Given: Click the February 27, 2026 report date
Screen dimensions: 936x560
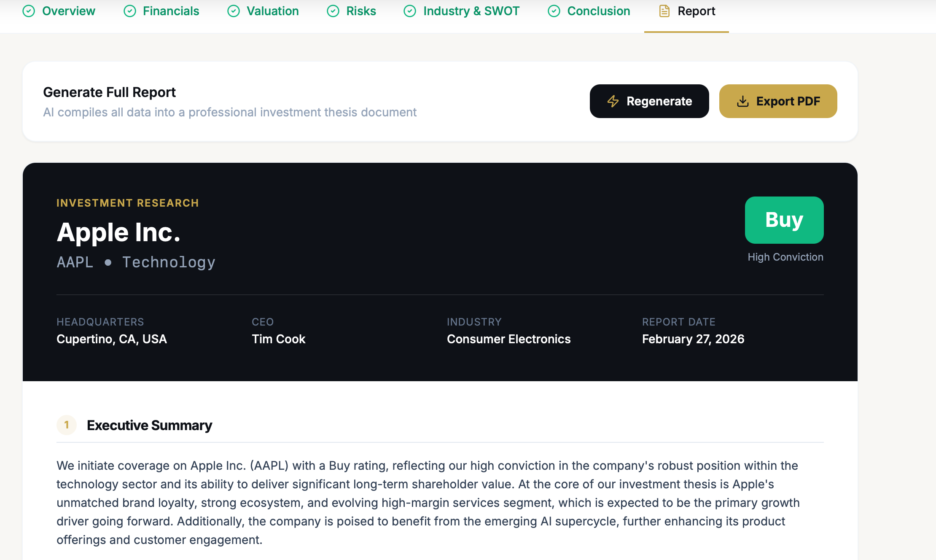Looking at the screenshot, I should coord(693,339).
